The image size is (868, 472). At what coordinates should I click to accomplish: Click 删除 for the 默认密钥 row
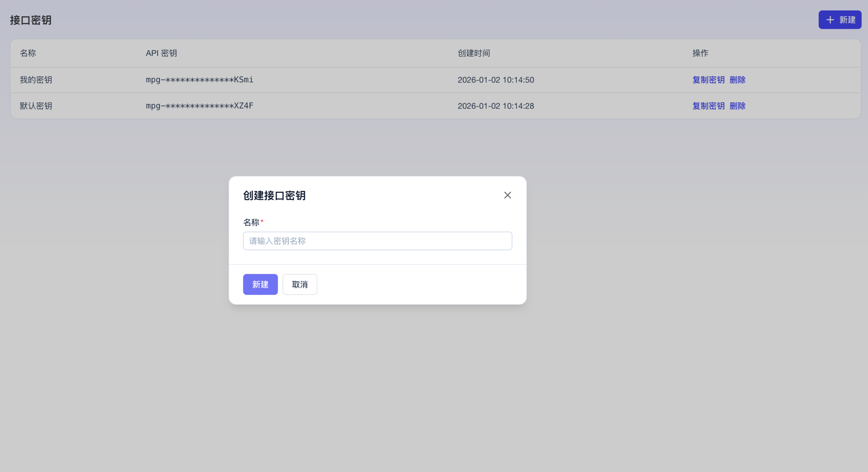737,106
